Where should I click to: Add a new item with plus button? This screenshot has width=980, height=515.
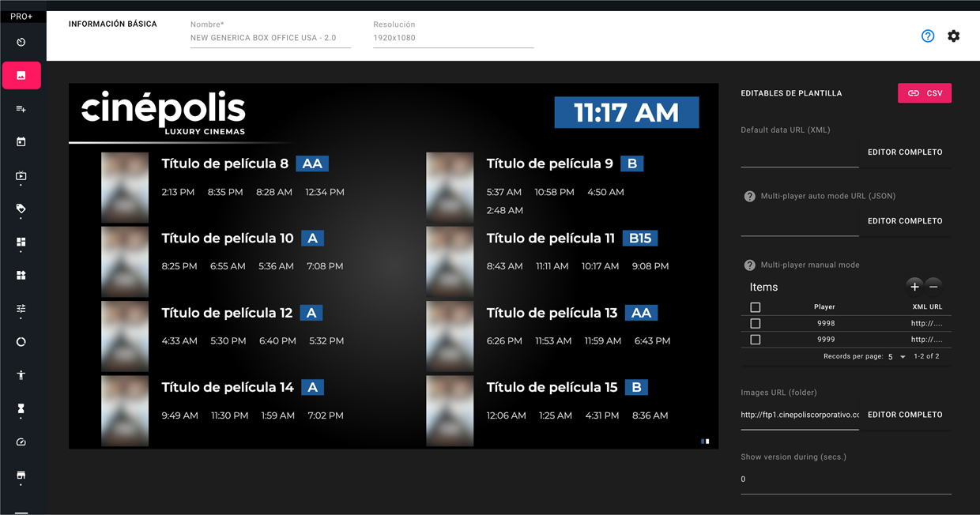click(914, 287)
